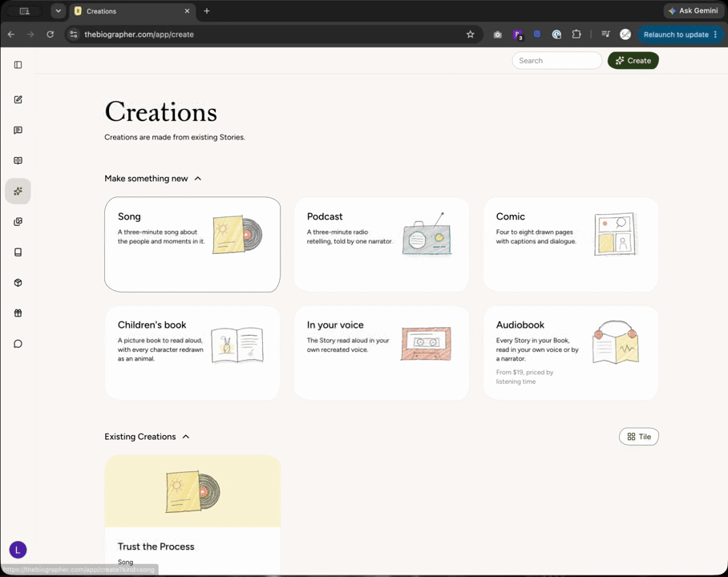Open the open-book icon in sidebar
The image size is (728, 577).
point(18,160)
